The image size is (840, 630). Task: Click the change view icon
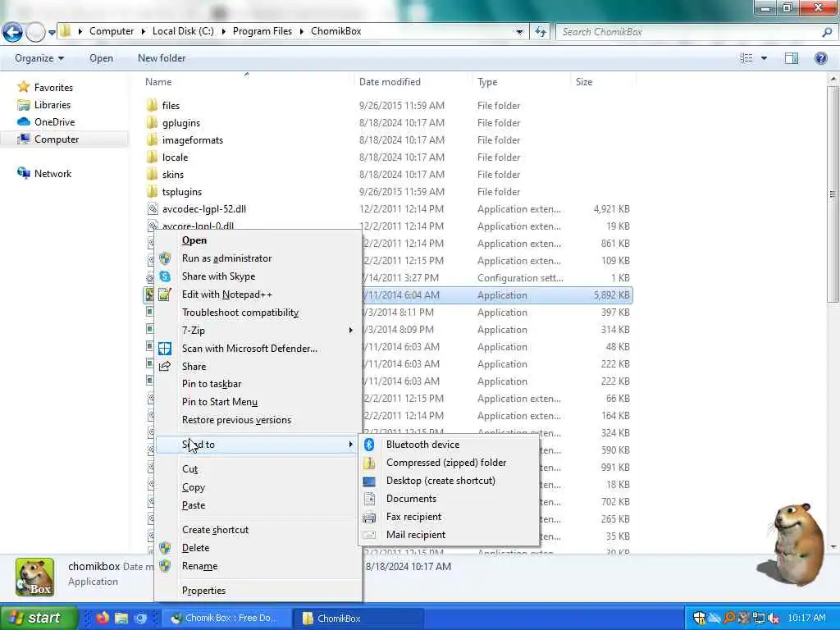coord(746,58)
